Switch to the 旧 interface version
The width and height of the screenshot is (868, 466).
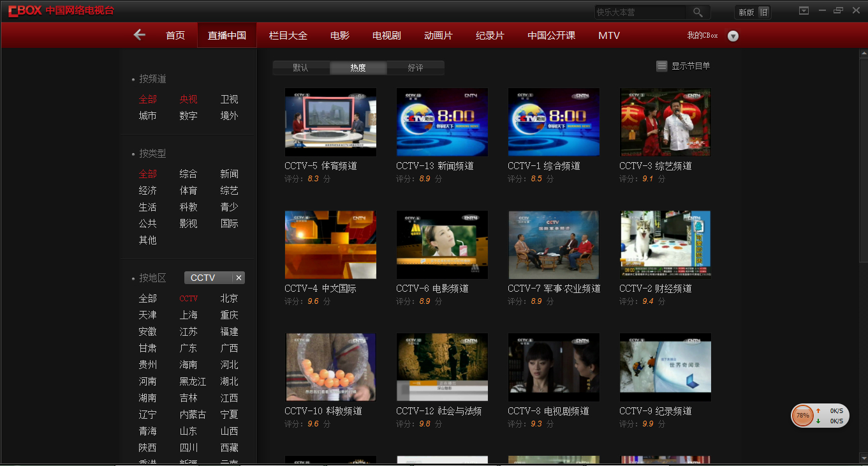pyautogui.click(x=763, y=12)
